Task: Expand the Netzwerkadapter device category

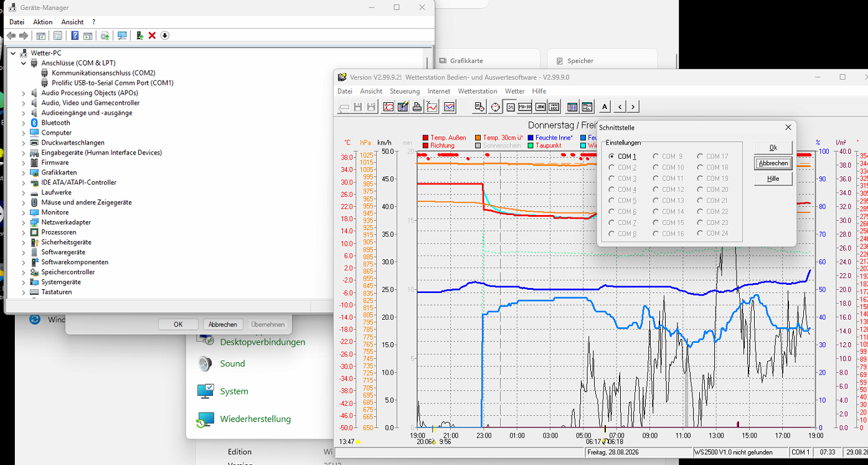Action: pyautogui.click(x=24, y=223)
